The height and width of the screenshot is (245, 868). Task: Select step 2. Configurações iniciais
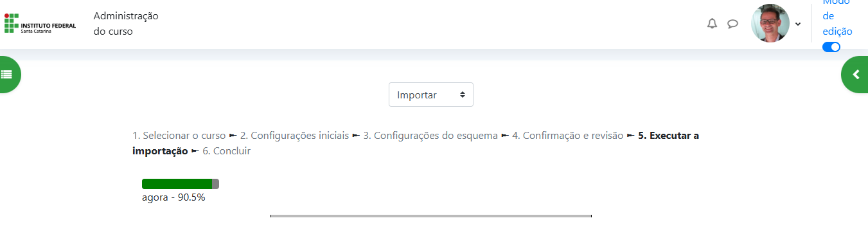[x=294, y=136]
